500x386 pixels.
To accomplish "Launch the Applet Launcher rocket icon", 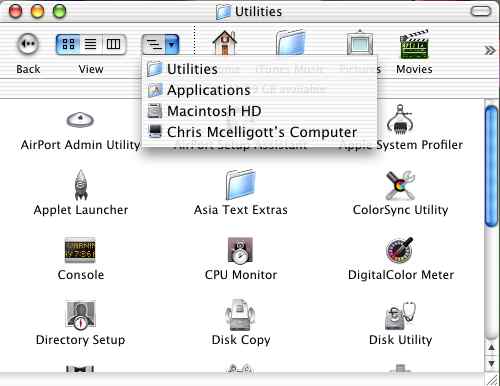I will tap(81, 185).
